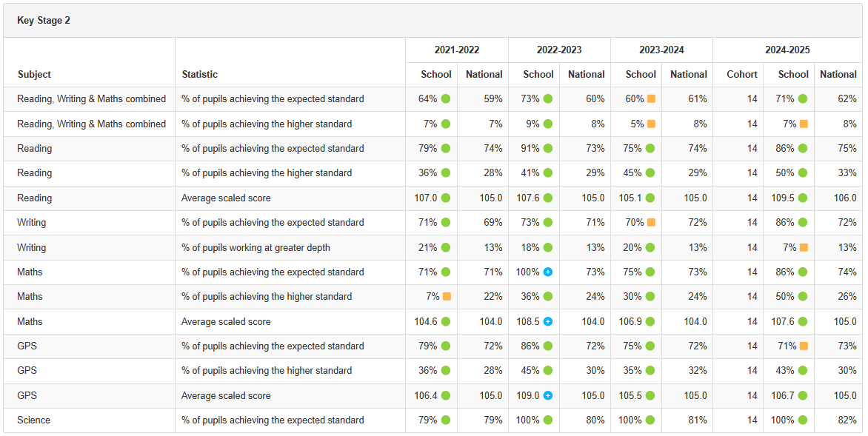
Task: Click blue plus icon beside Maths 100% 2022-2023
Action: pyautogui.click(x=548, y=272)
